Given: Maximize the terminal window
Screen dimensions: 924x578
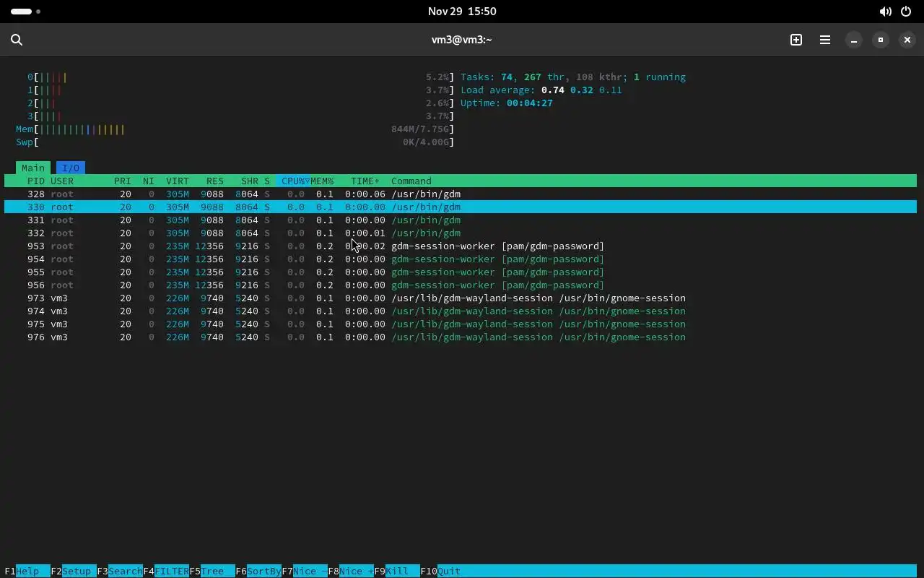Looking at the screenshot, I should pos(881,40).
